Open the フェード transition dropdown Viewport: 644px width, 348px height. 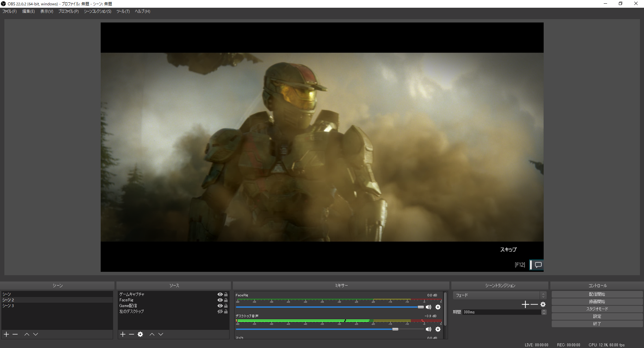coord(500,295)
